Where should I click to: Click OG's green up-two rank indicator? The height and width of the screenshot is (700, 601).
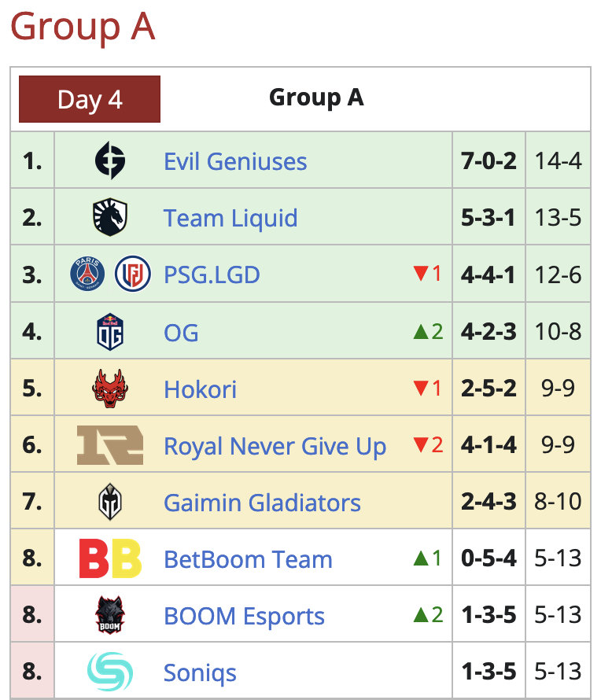[428, 332]
